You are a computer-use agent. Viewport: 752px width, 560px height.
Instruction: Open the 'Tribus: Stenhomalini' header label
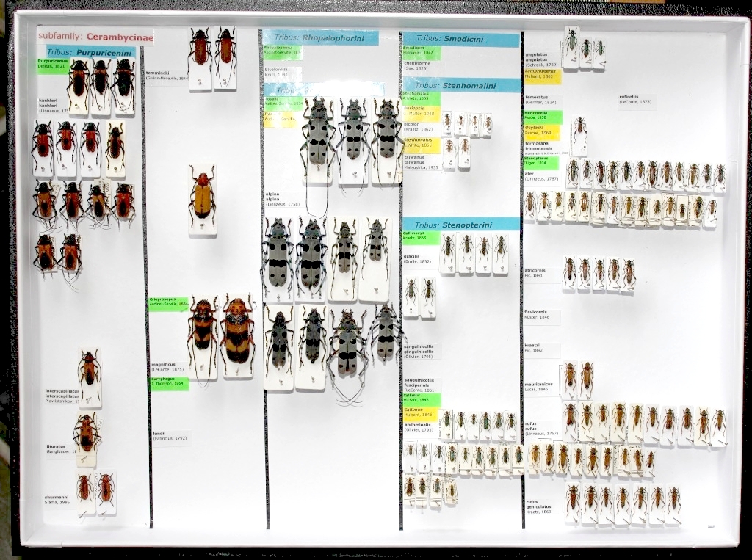461,85
